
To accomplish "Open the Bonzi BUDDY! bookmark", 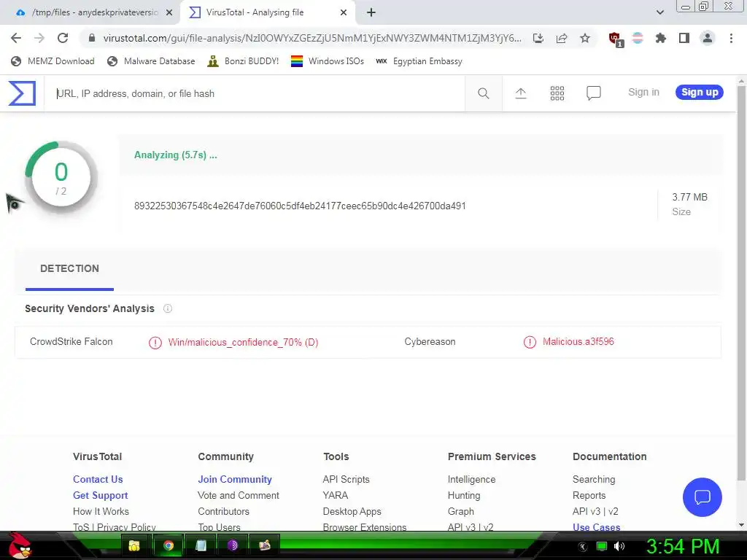I will coord(243,61).
